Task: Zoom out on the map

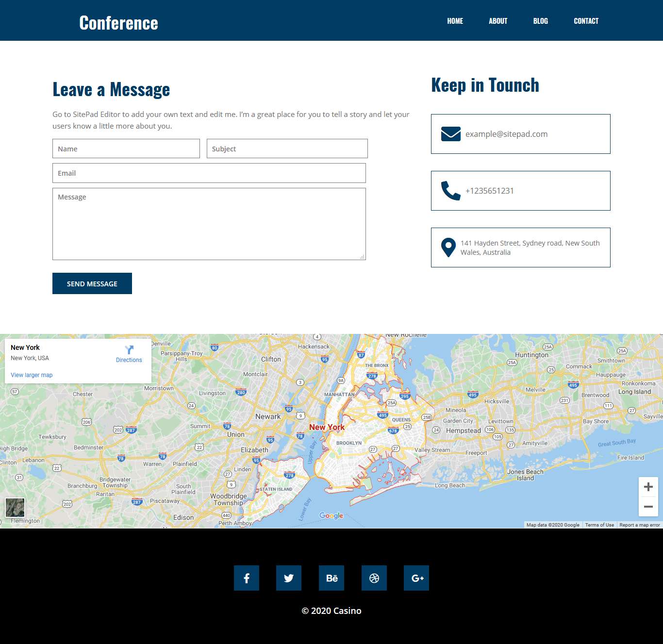Action: point(648,507)
